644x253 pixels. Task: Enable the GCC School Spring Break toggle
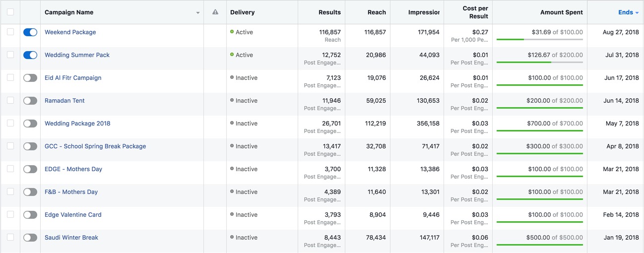point(30,146)
